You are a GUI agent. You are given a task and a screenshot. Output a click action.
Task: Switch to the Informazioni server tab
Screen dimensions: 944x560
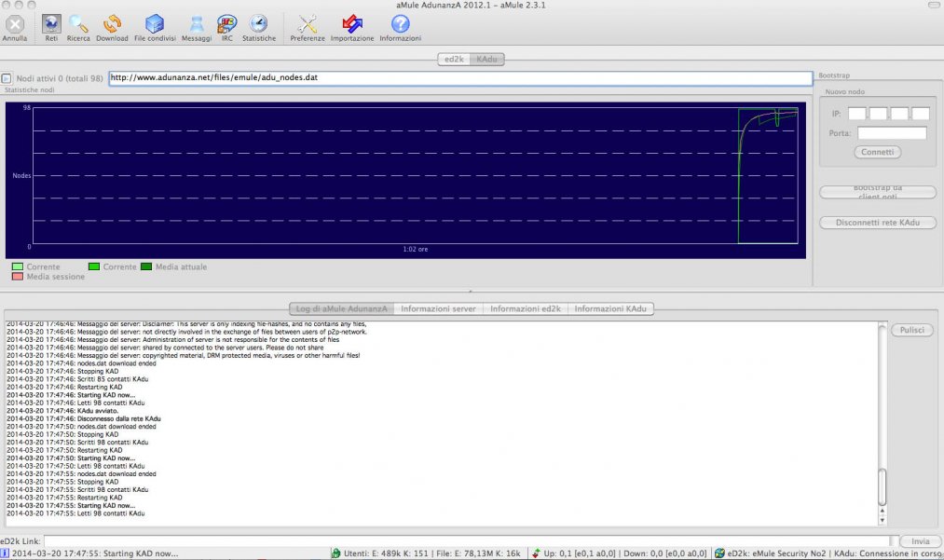click(438, 308)
